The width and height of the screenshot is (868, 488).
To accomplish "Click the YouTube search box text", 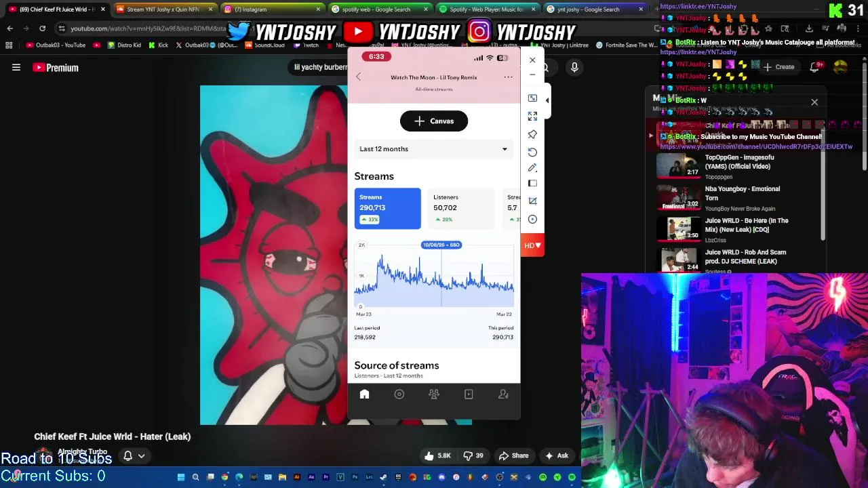I will pyautogui.click(x=320, y=67).
